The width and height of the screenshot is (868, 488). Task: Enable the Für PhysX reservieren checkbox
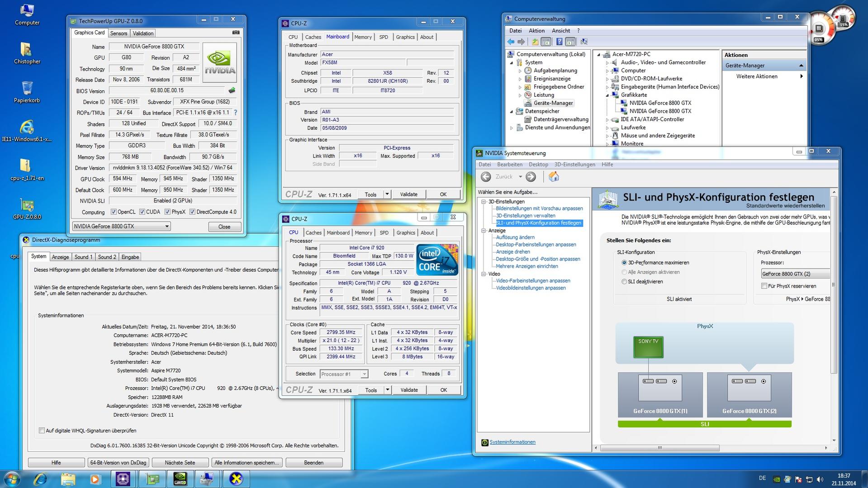pyautogui.click(x=764, y=286)
